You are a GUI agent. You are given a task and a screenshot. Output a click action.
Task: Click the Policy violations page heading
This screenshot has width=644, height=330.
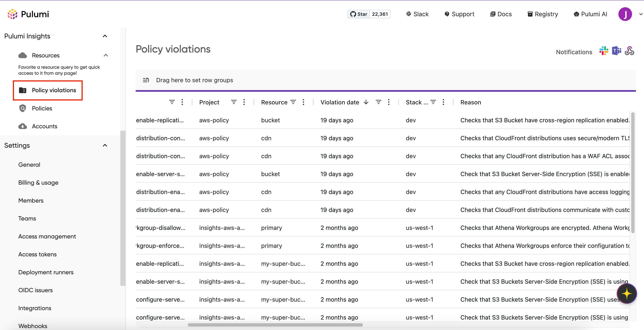pos(173,49)
